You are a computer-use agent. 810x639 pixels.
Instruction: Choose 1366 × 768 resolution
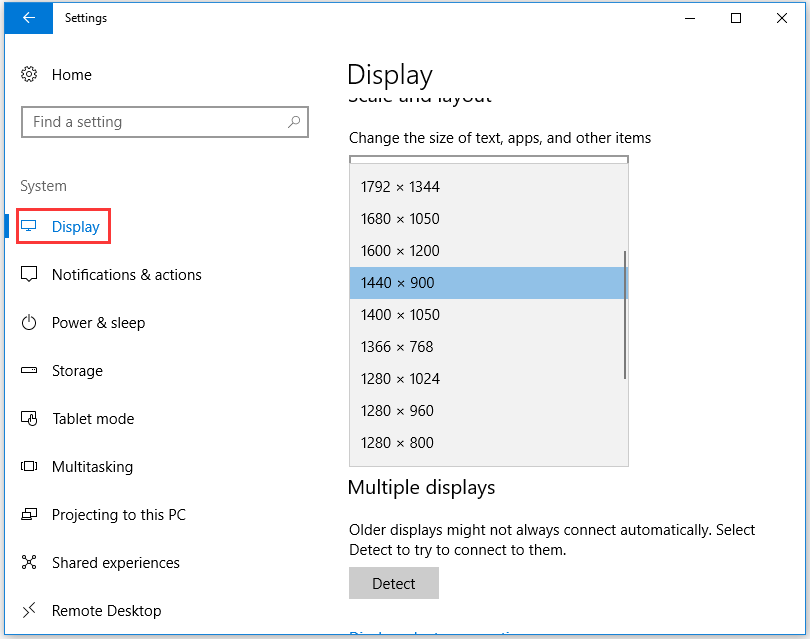coord(489,347)
